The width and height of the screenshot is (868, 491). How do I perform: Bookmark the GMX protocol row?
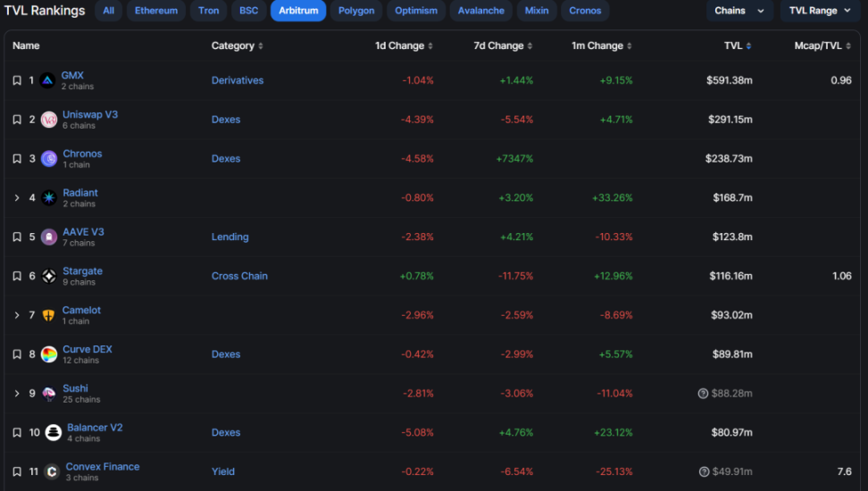click(16, 80)
